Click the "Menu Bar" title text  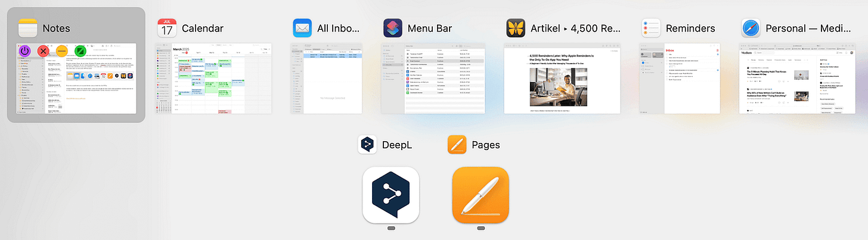coord(430,29)
